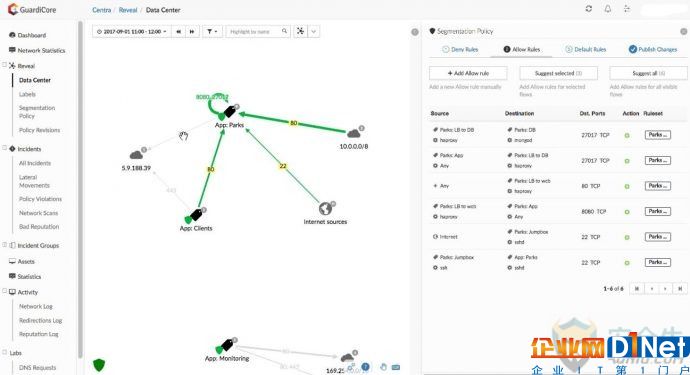
Task: Click the 10.0.0.0/8 cloud node
Action: pos(354,132)
